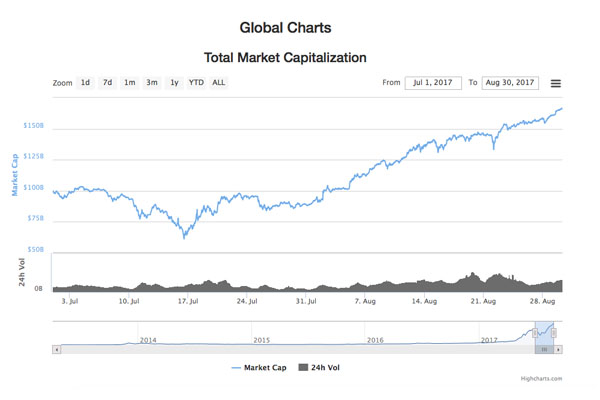
Task: Click the navigator scrollbar track near 2016
Action: click(x=375, y=350)
